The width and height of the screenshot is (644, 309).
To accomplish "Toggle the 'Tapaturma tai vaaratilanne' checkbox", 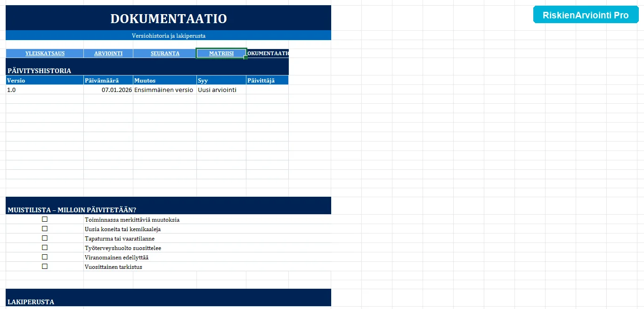I will click(x=45, y=238).
